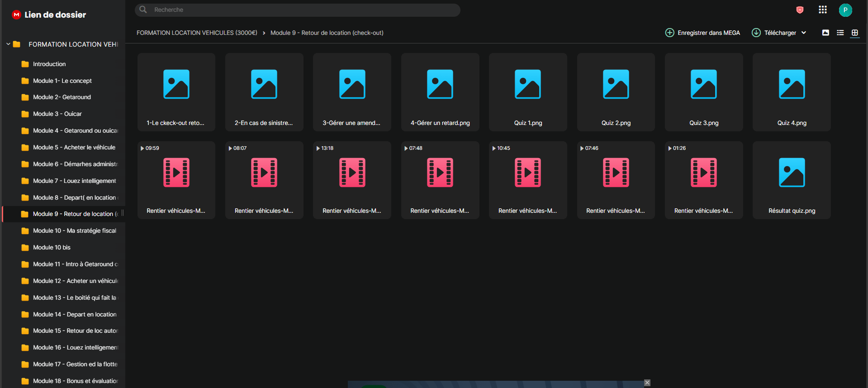
Task: Play the 09:59 Rentier véhicules video
Action: pos(176,180)
